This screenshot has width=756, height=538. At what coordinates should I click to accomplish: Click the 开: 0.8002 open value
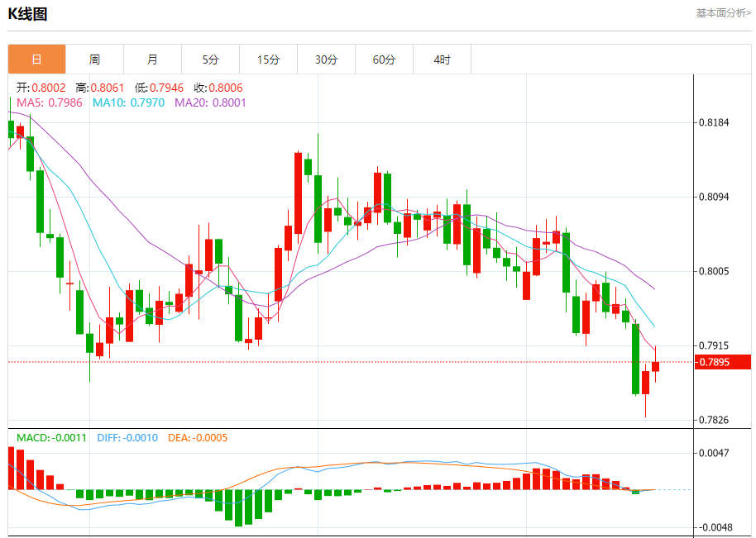41,88
